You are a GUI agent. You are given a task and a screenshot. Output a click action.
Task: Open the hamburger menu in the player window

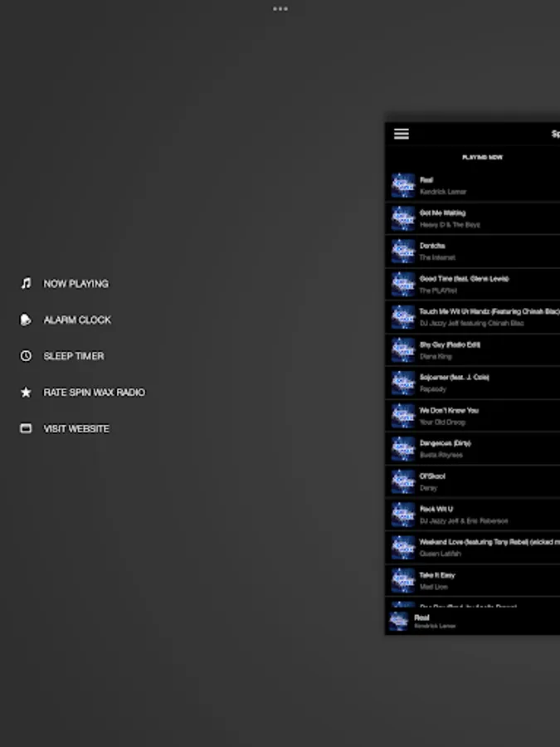[402, 134]
